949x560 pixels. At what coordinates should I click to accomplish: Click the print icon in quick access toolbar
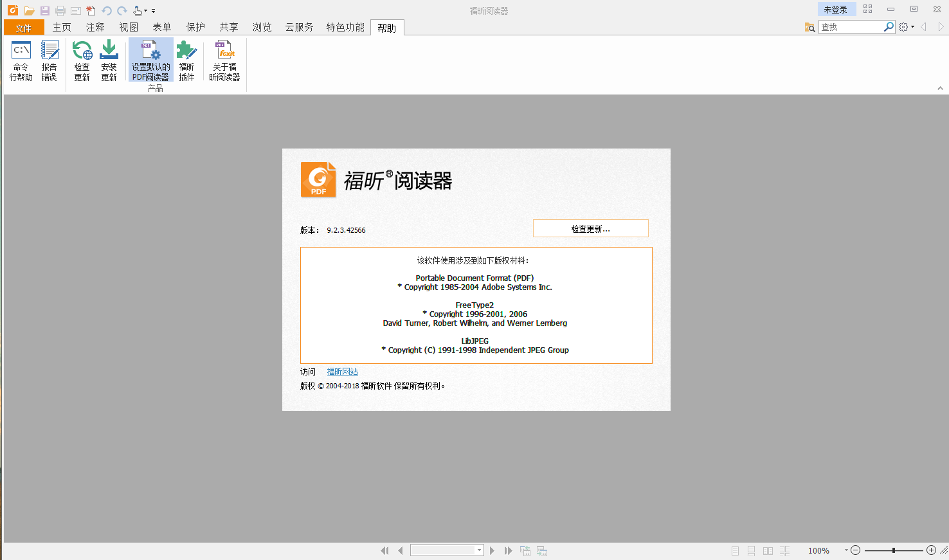click(x=60, y=10)
